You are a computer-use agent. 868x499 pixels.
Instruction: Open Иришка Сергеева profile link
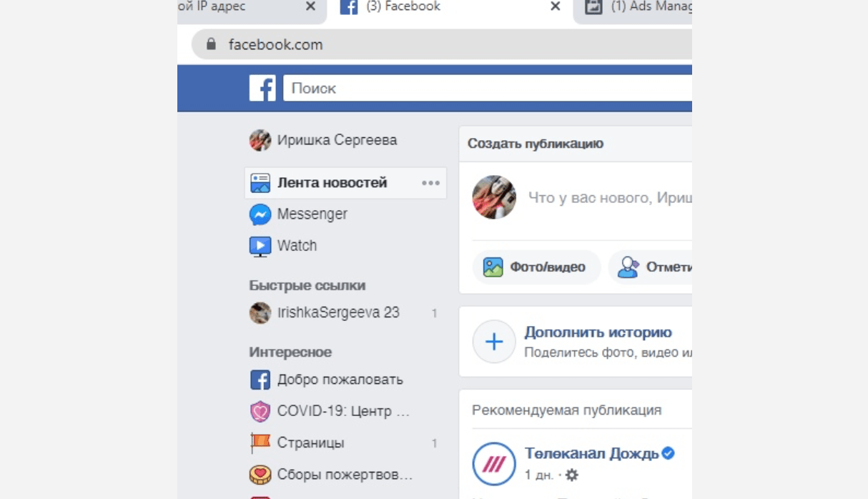[x=337, y=140]
